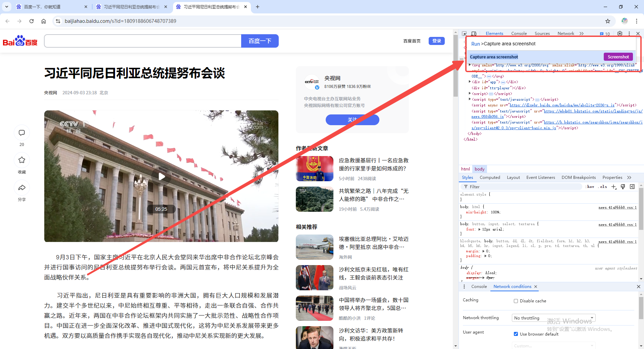Click the Baidu search input field
This screenshot has height=349, width=644.
pyautogui.click(x=143, y=41)
